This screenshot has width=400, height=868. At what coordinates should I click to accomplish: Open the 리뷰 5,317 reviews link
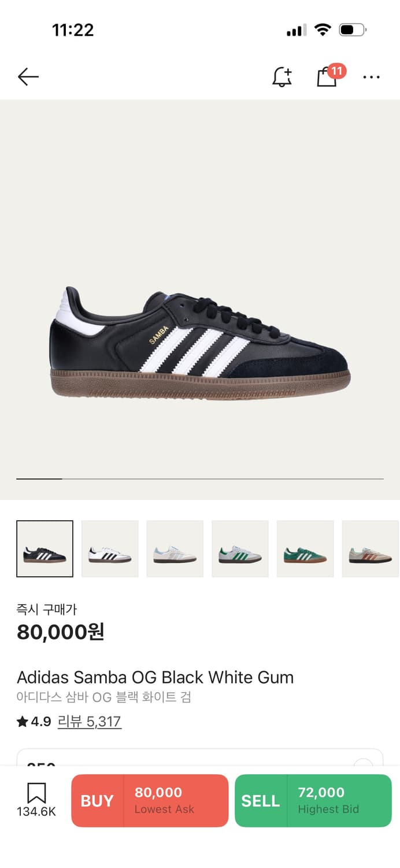tap(90, 722)
